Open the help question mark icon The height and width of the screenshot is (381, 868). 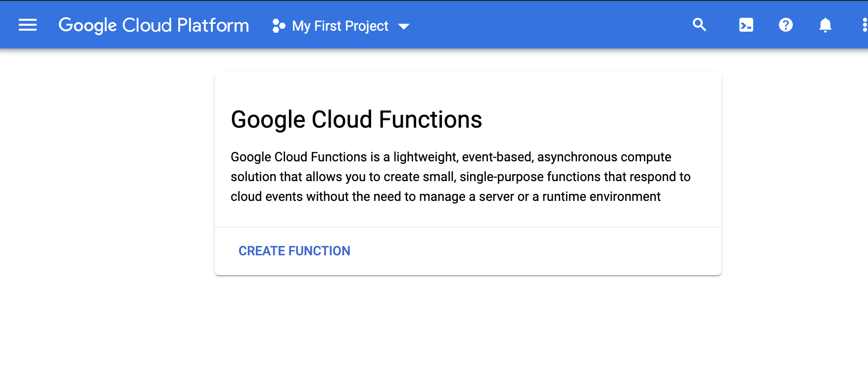click(786, 25)
